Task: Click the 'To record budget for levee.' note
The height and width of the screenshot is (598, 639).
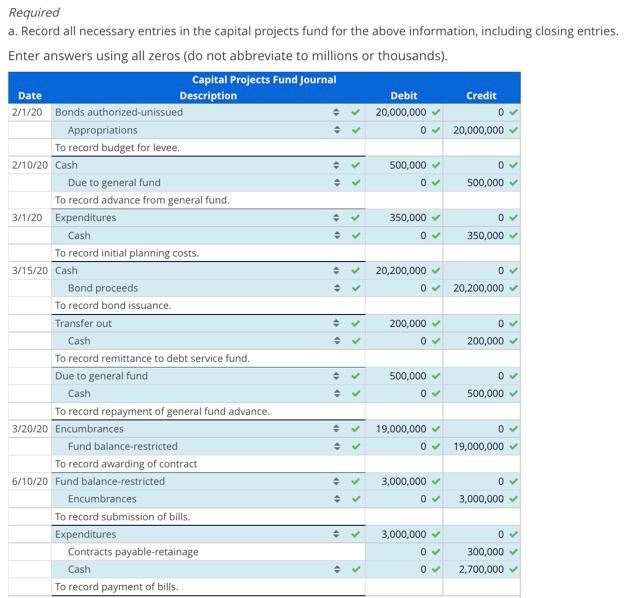Action: pyautogui.click(x=117, y=148)
